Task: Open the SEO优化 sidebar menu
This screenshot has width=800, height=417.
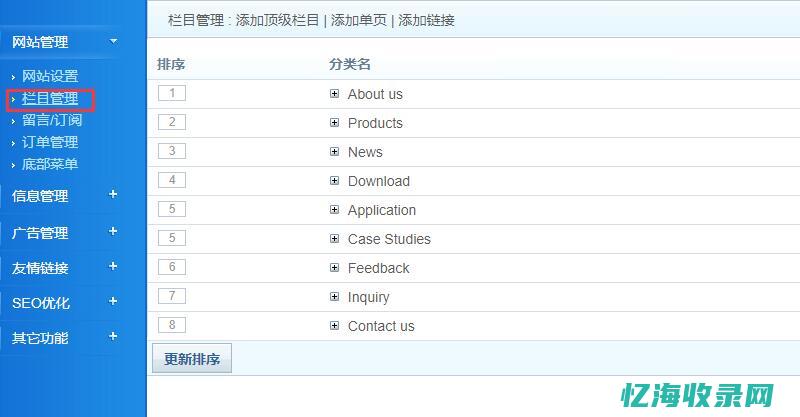Action: (41, 303)
